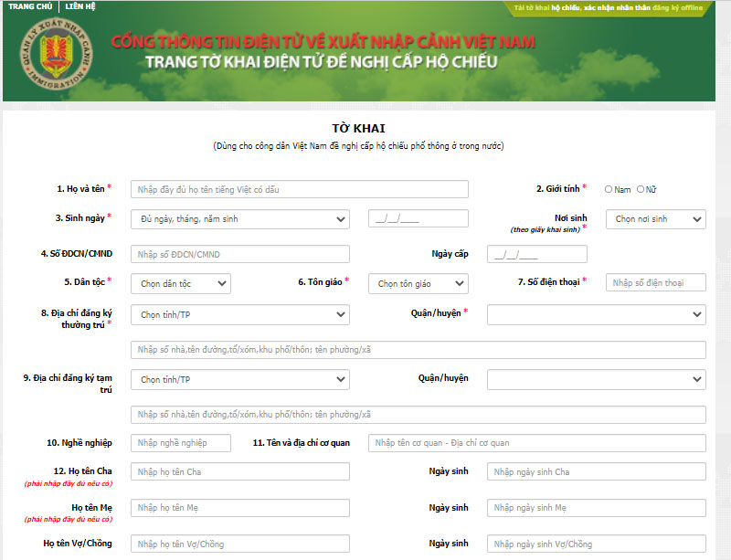Expand the Dân tộc dropdown

tap(179, 283)
